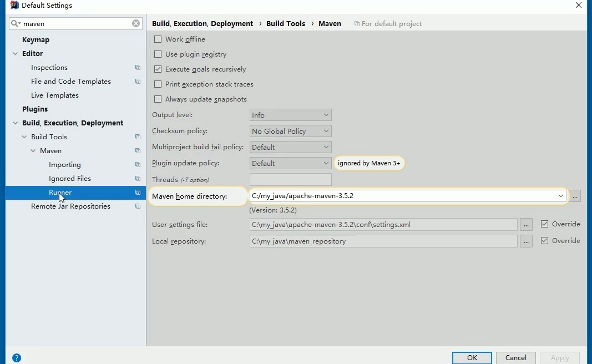
Task: Uncheck Execute goals recursively
Action: (158, 69)
